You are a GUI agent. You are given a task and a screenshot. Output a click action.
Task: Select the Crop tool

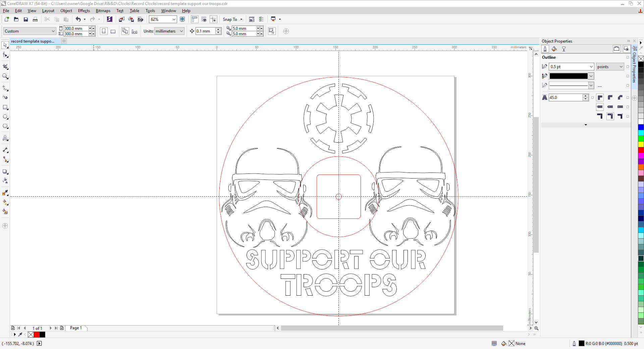tap(5, 66)
